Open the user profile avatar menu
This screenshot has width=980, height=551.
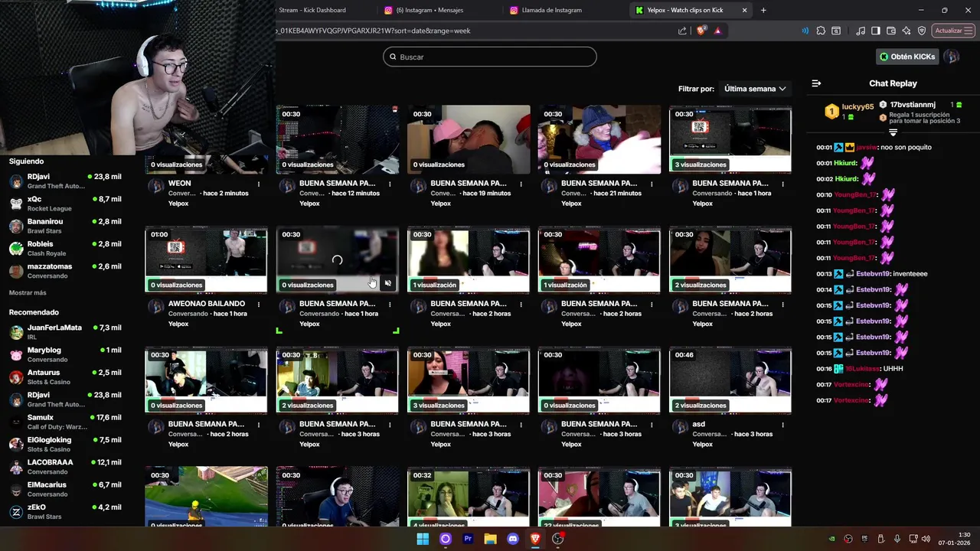pyautogui.click(x=952, y=57)
